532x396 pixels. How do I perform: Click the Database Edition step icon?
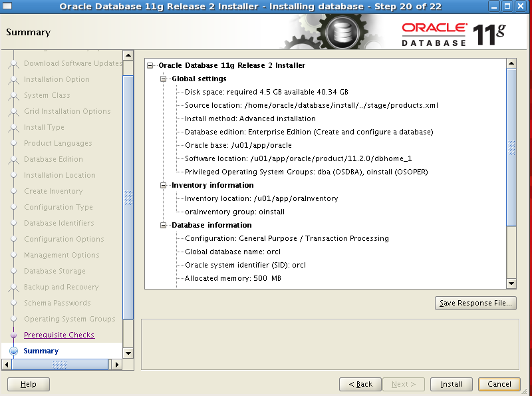(13, 159)
